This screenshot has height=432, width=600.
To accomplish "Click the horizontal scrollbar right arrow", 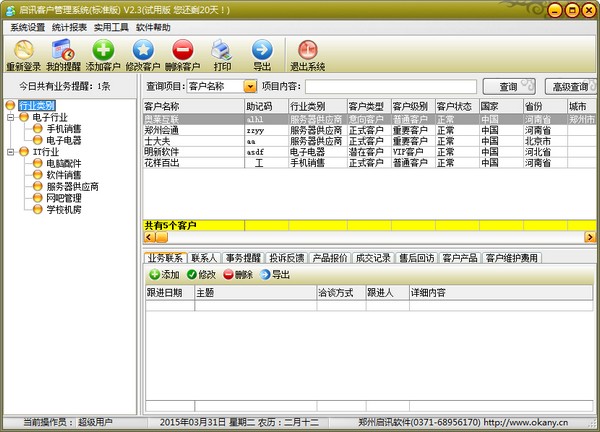I will pos(590,237).
